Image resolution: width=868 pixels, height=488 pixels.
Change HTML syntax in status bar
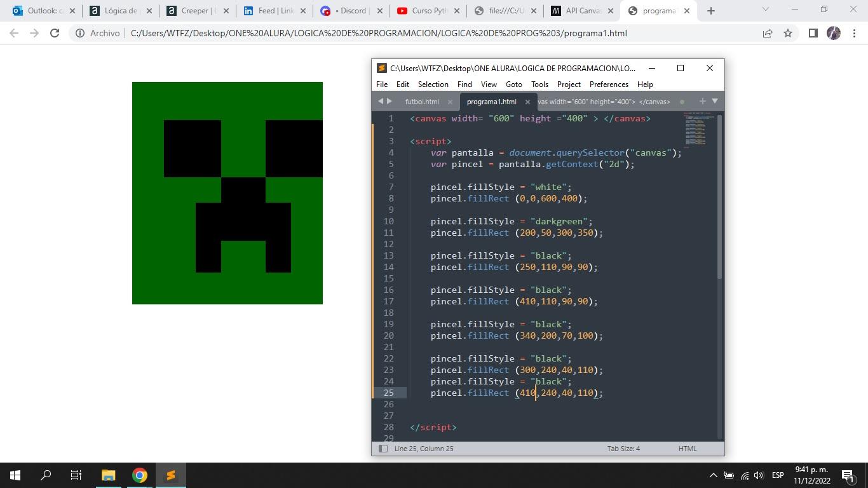click(x=688, y=449)
